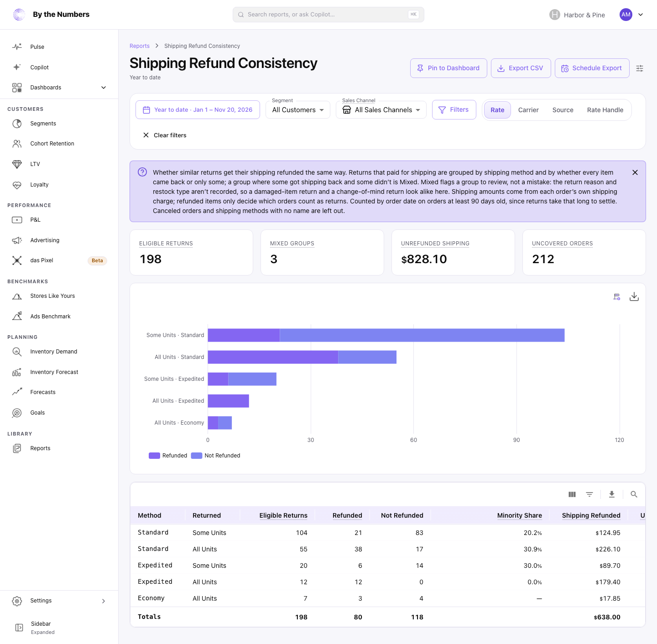The width and height of the screenshot is (657, 644).
Task: Open table filter icon
Action: (x=589, y=494)
